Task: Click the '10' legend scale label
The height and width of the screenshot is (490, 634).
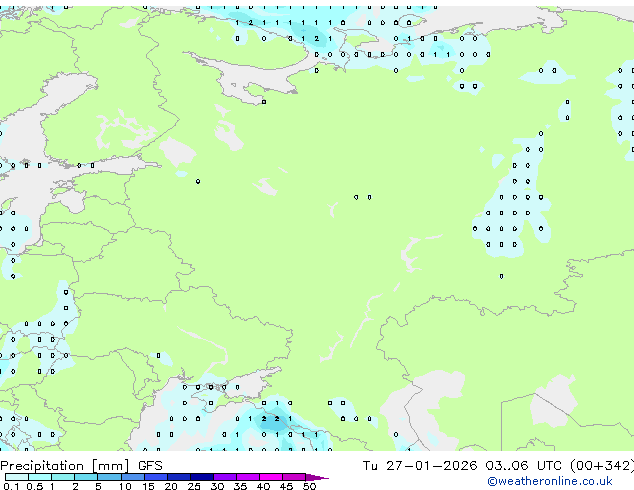Action: (x=125, y=486)
